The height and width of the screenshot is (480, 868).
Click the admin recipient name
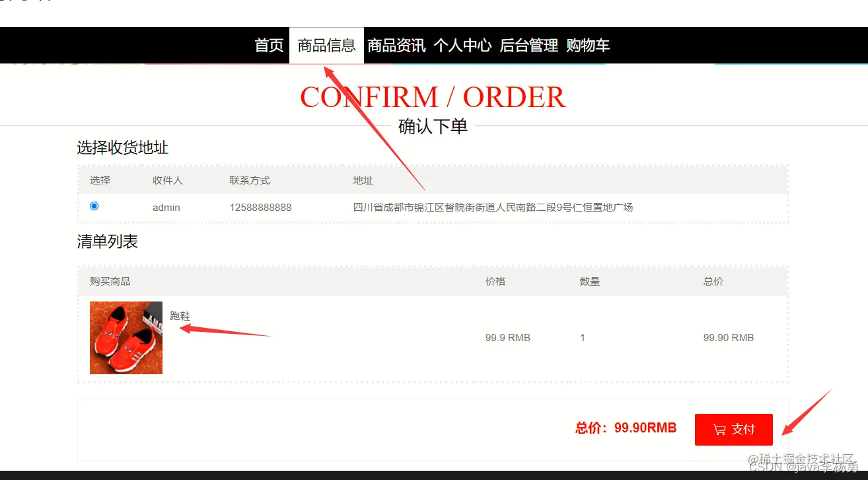click(166, 208)
